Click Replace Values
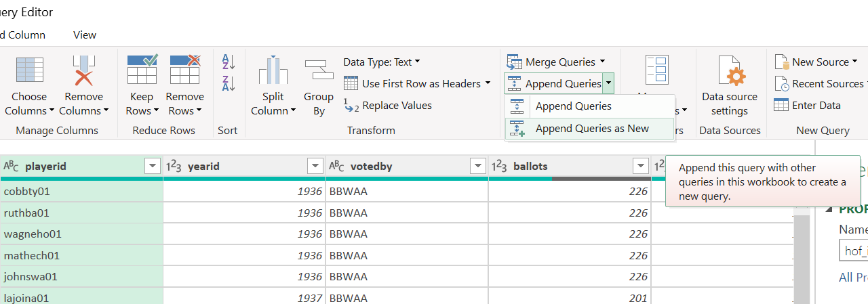 pos(397,106)
